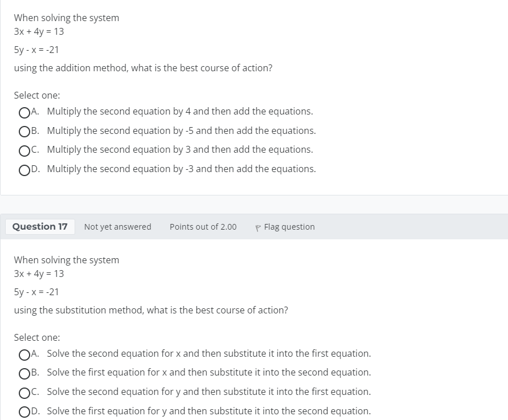508x420 pixels.
Task: Select option B to multiply second equation by -5
Action: [x=24, y=132]
